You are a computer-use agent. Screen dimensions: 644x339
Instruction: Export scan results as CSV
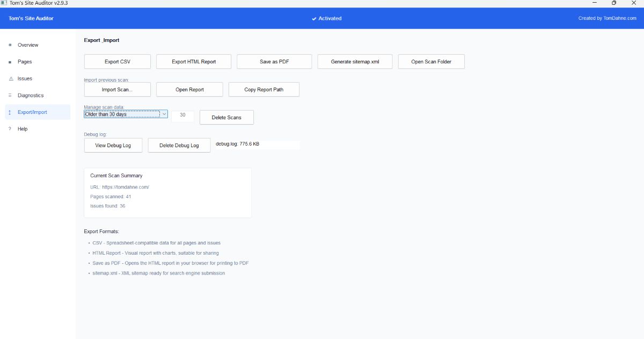117,61
